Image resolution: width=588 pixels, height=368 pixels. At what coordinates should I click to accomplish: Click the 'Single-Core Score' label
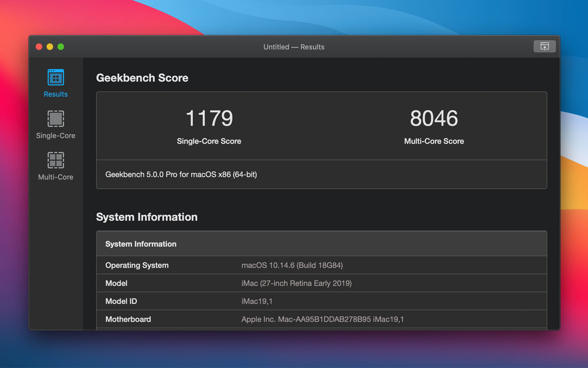click(x=209, y=141)
